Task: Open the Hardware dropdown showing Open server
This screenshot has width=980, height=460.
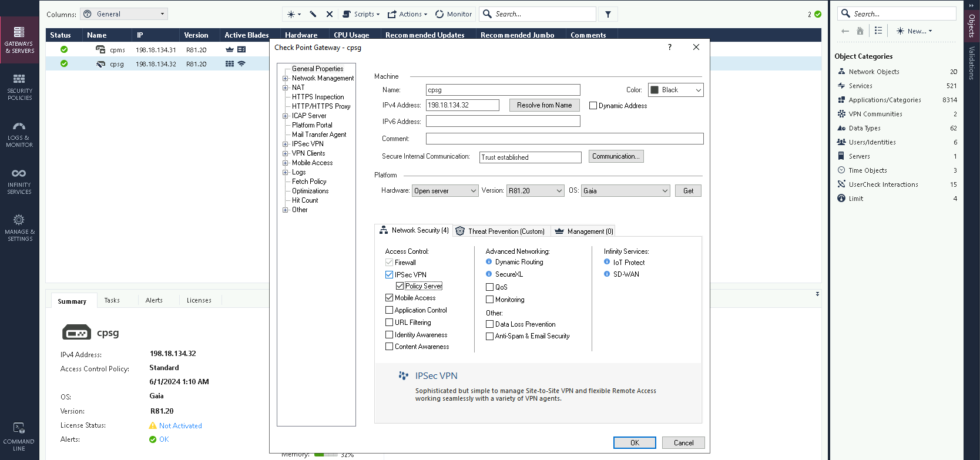Action: coord(445,191)
